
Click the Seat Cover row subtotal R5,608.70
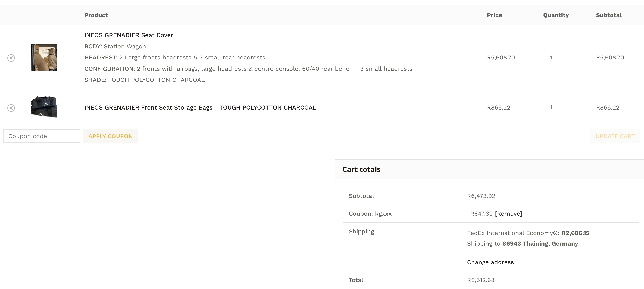(x=610, y=58)
